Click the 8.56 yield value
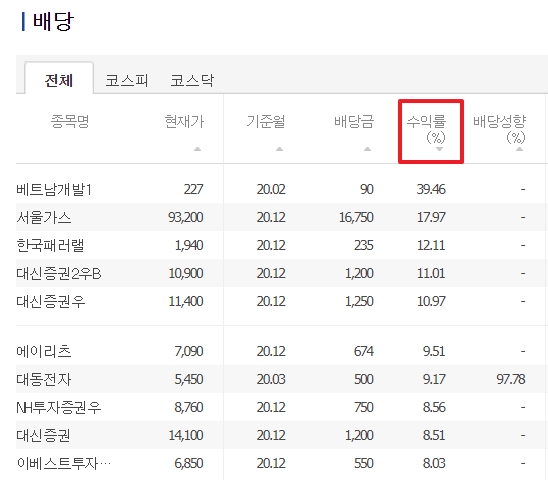Screen dimensions: 548x480 (x=434, y=407)
